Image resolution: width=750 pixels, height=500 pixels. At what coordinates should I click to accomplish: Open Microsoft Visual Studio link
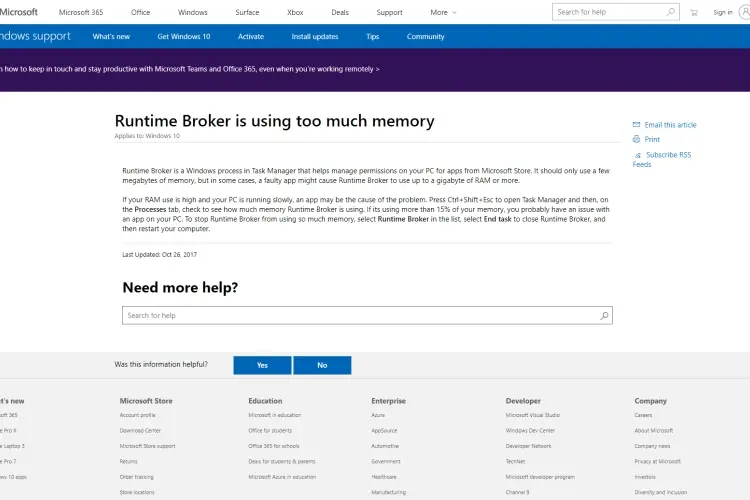(x=533, y=415)
